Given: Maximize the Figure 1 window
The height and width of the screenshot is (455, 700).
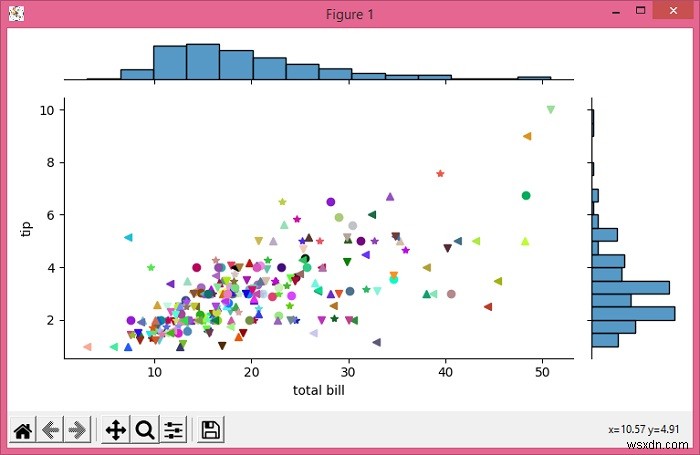Looking at the screenshot, I should (641, 11).
